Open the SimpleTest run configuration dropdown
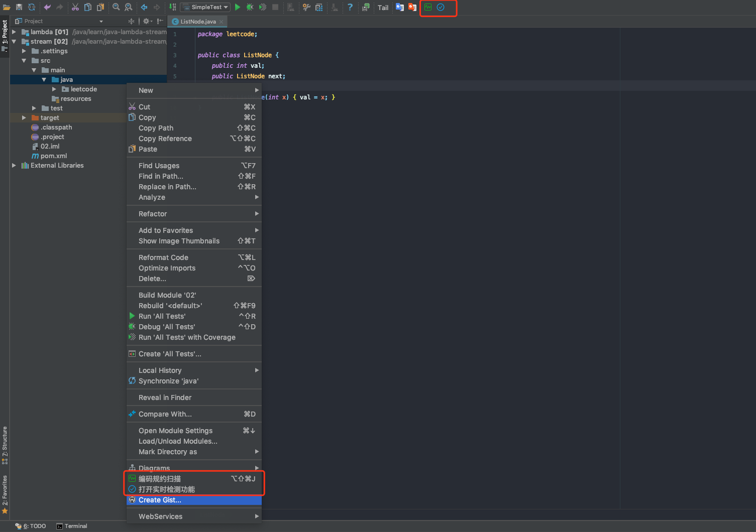This screenshot has width=756, height=532. [206, 7]
